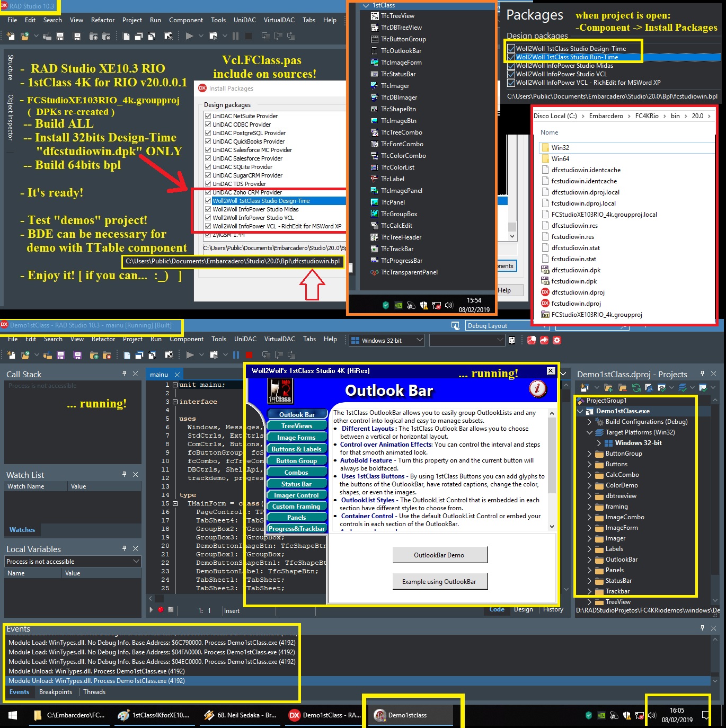This screenshot has height=728, width=726.
Task: Toggle 1stClass Studio Run-Time package checkbox
Action: (x=511, y=57)
